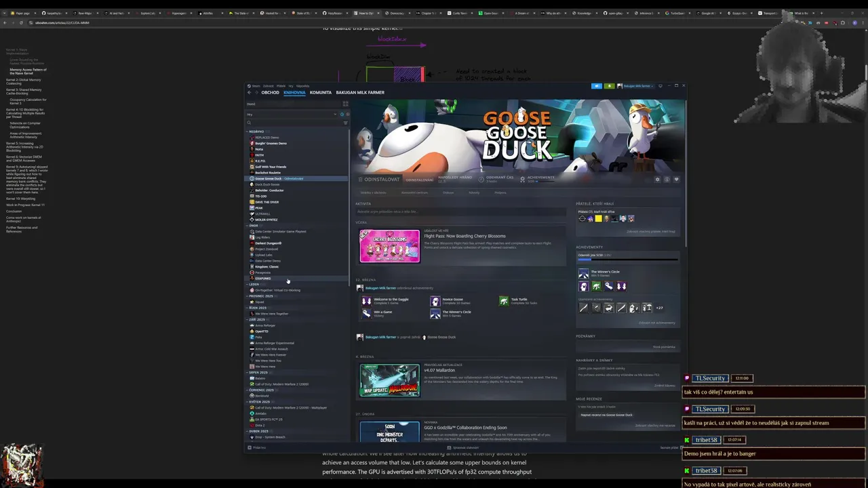Click the activity status input field
Screen dimensions: 868x488
[x=460, y=211]
